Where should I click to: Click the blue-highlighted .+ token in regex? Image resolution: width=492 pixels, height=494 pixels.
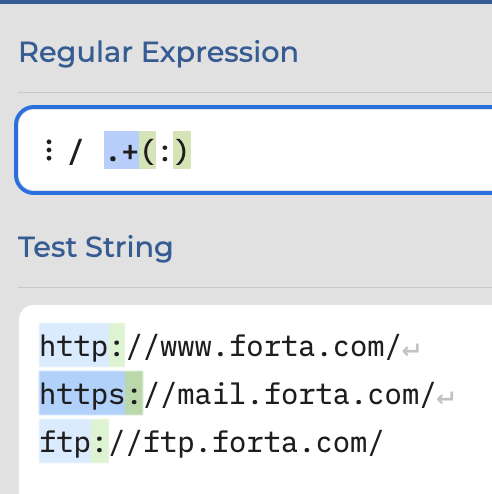pos(122,150)
